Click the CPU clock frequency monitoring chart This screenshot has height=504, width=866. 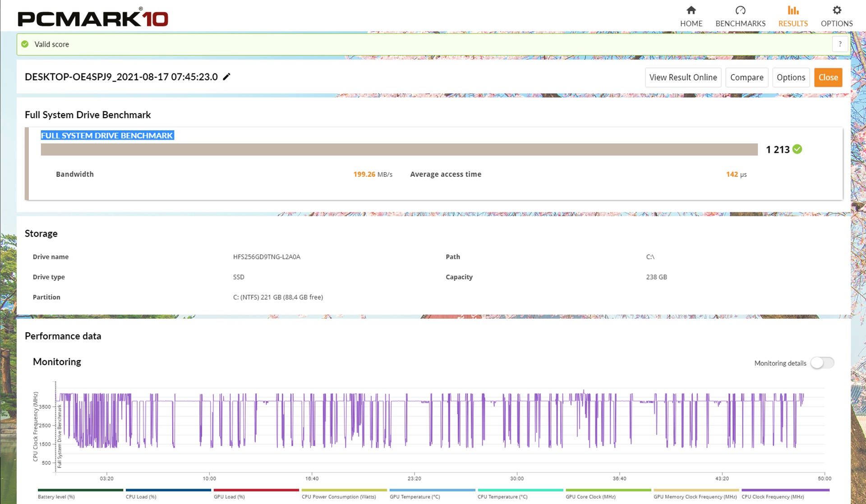(x=440, y=426)
